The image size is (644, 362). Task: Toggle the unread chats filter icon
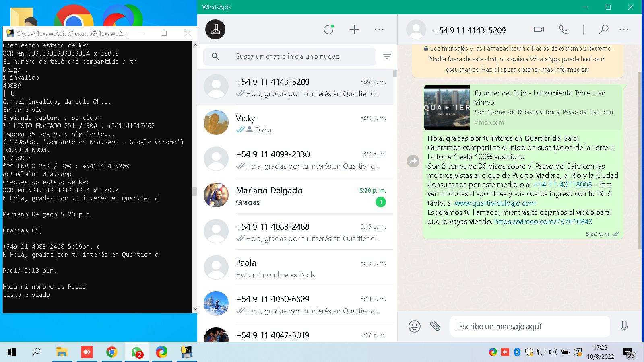387,56
